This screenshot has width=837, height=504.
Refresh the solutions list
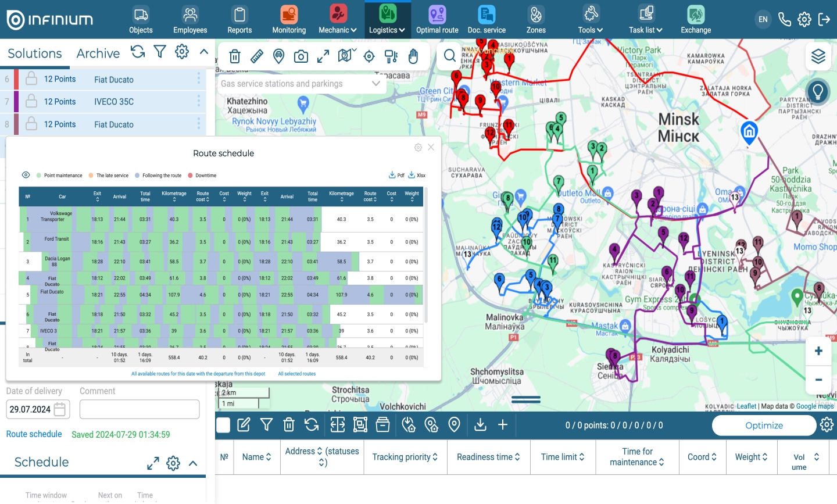click(x=138, y=52)
